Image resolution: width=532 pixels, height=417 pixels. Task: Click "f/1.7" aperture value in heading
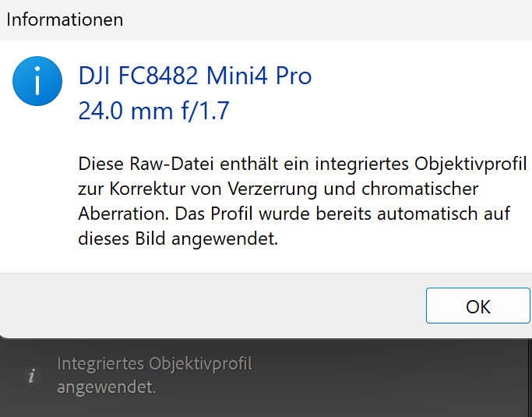pyautogui.click(x=207, y=111)
